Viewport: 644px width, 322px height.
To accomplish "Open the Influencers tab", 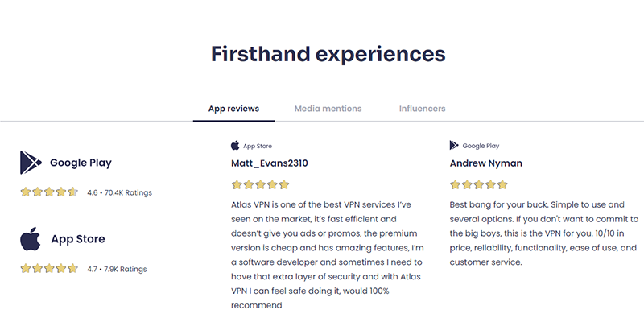I will click(x=422, y=109).
